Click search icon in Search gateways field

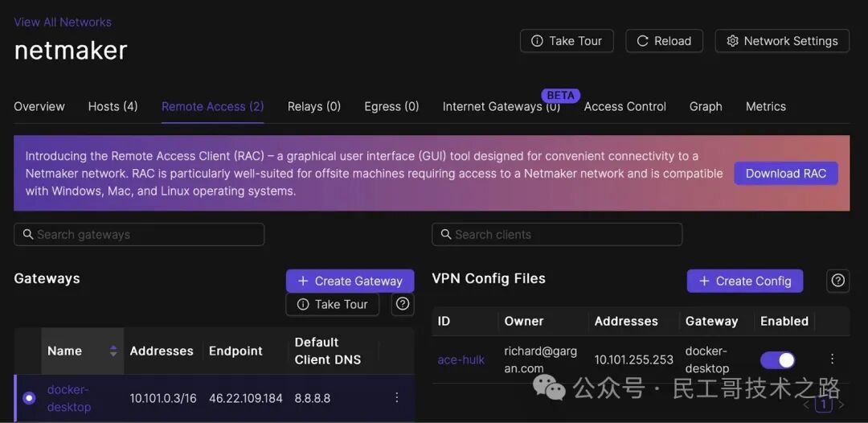click(x=27, y=235)
